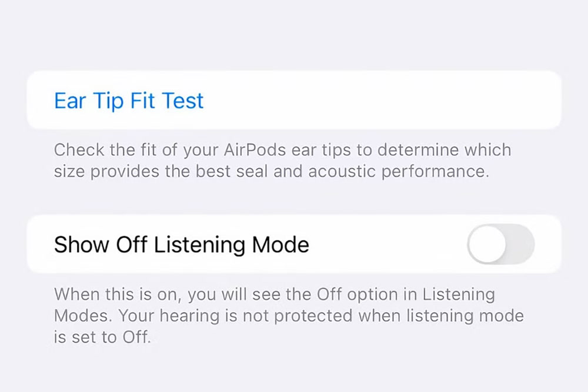
Task: Toggle Show Off Listening Mode switch
Action: 500,244
